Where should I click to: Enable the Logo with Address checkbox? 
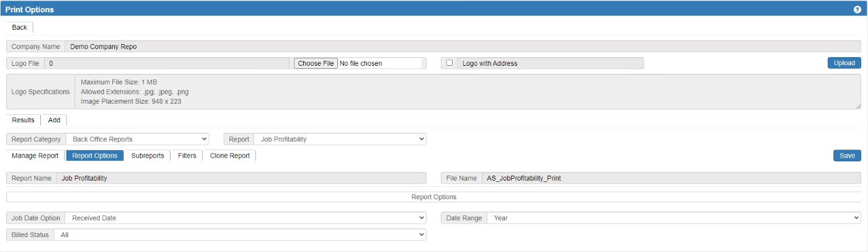[449, 63]
